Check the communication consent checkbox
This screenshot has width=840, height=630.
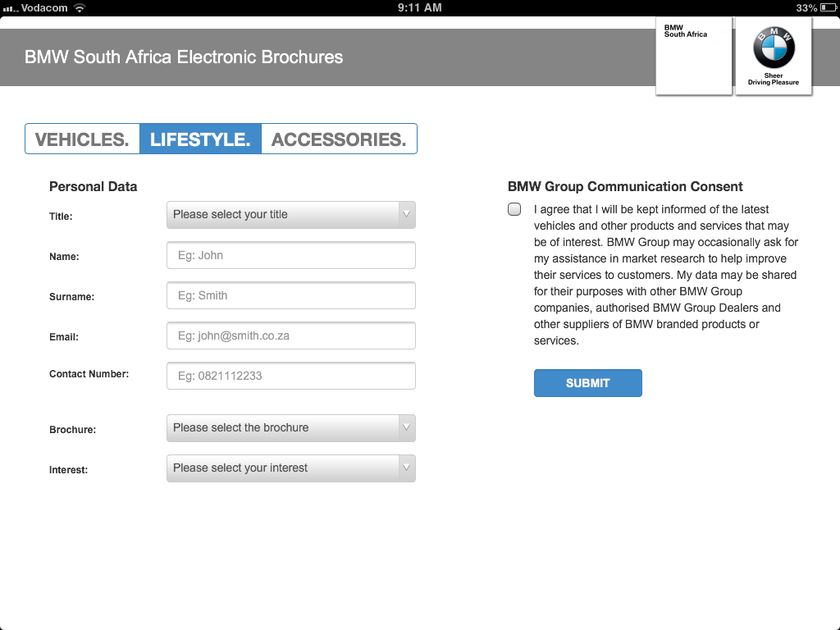(514, 209)
